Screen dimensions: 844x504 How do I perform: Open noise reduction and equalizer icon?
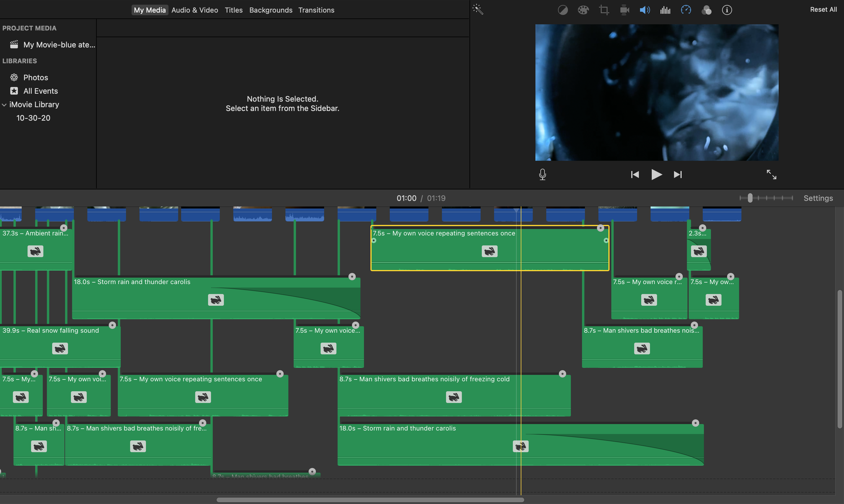[665, 10]
